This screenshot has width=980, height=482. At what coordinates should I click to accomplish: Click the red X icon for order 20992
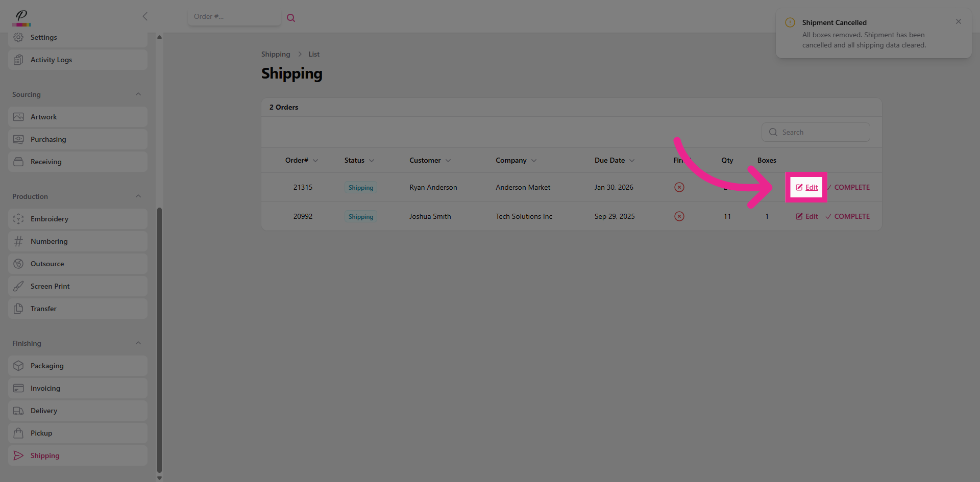pyautogui.click(x=679, y=216)
